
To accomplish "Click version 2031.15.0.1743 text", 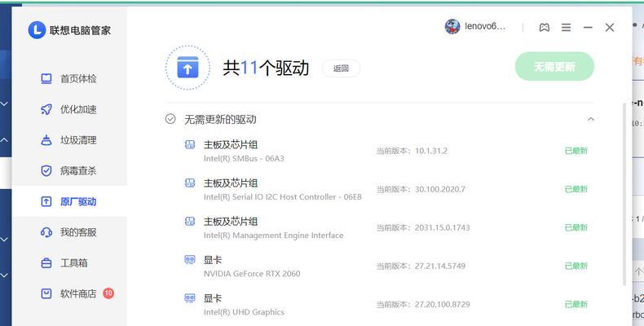I will tap(443, 227).
